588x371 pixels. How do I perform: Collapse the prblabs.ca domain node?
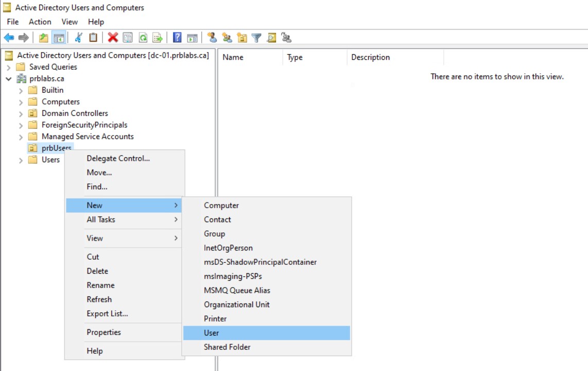[x=8, y=79]
